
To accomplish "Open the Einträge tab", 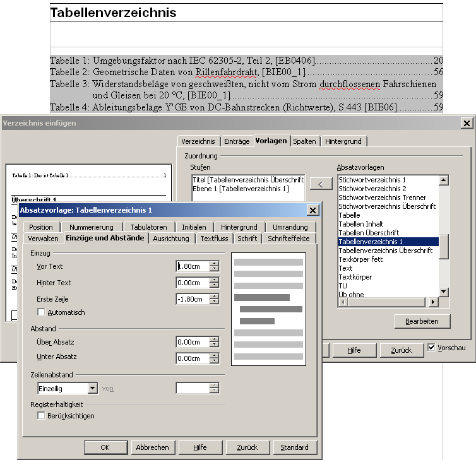I will 238,141.
